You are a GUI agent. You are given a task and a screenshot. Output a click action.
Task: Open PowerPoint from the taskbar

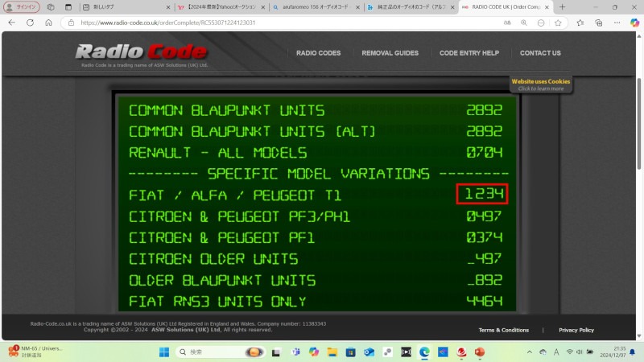pyautogui.click(x=479, y=352)
